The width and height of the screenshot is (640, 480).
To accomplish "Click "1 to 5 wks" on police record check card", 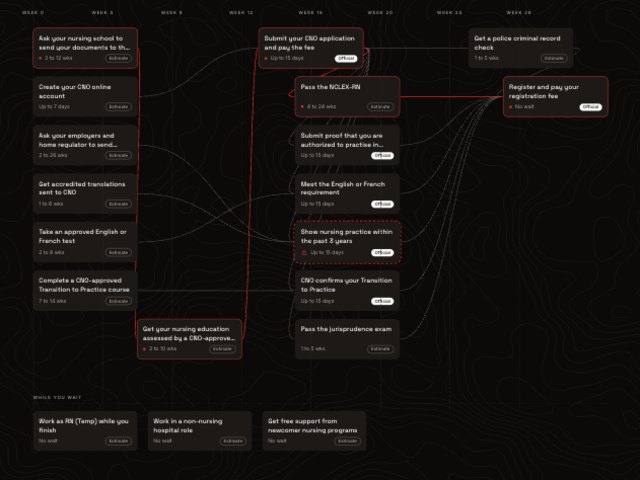I will click(486, 58).
